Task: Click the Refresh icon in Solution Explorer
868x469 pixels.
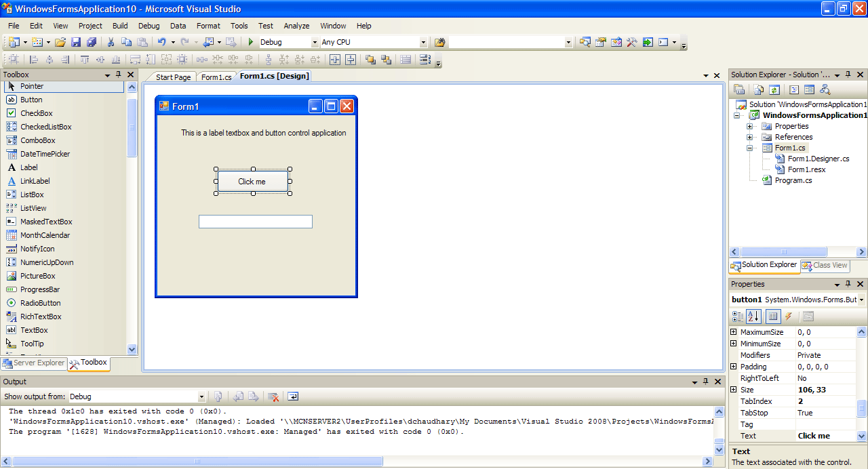Action: pyautogui.click(x=774, y=89)
